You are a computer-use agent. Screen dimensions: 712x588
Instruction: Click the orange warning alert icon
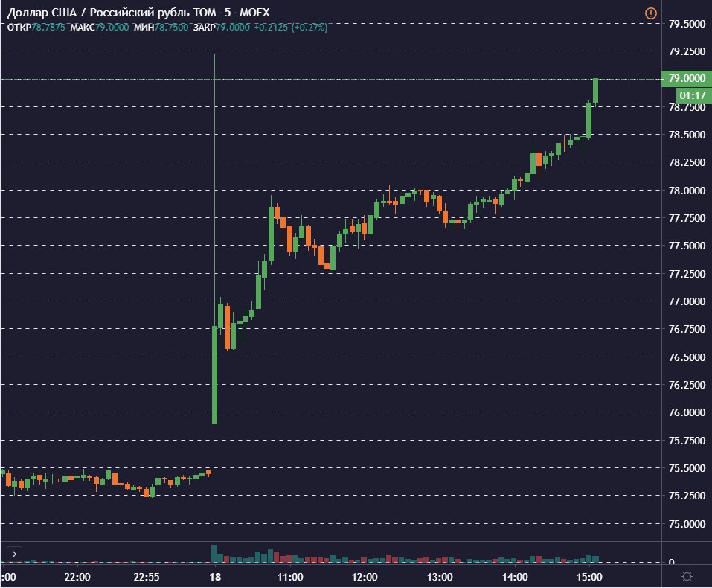pyautogui.click(x=651, y=13)
